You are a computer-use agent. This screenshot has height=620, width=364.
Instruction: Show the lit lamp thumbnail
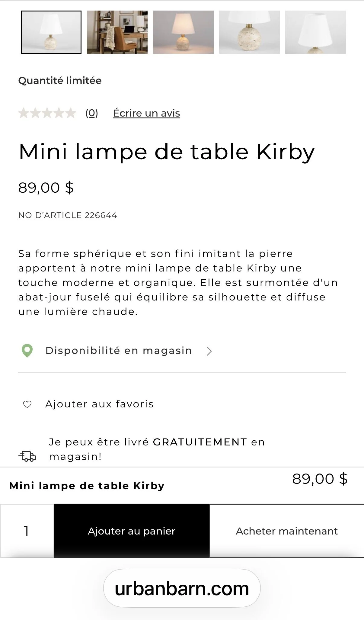coord(183,32)
